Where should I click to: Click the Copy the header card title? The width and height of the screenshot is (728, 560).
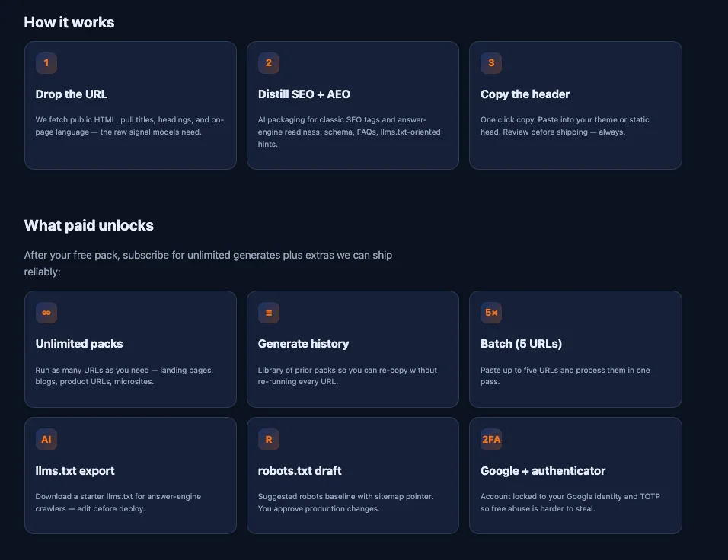pyautogui.click(x=525, y=94)
